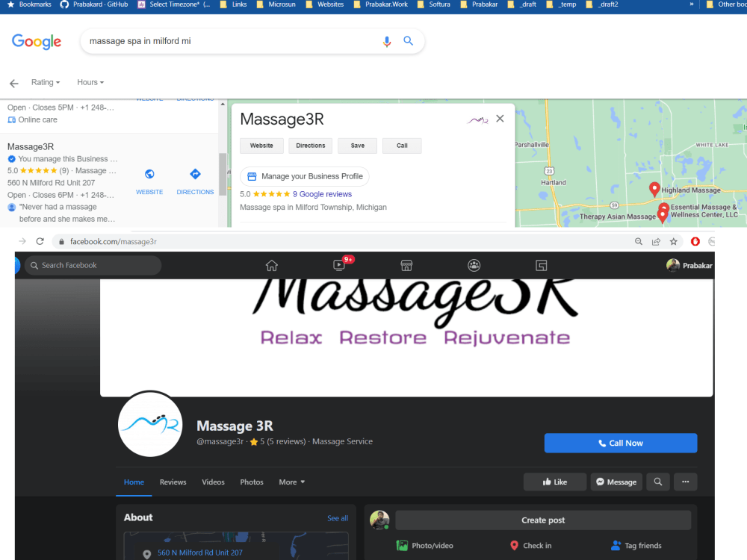Screen dimensions: 747x560
Task: Open Prabakar profile in Facebook header
Action: [x=689, y=265]
